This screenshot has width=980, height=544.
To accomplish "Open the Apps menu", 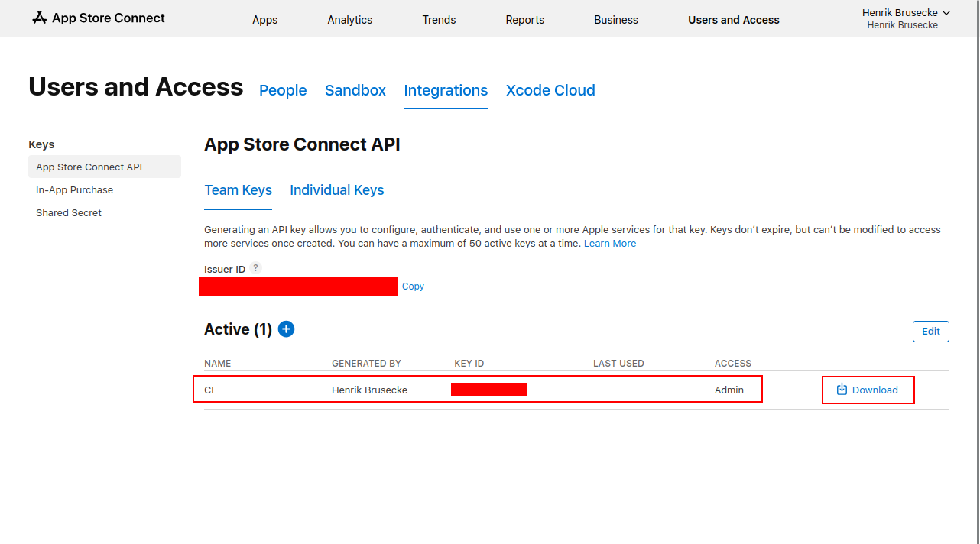I will pos(264,20).
